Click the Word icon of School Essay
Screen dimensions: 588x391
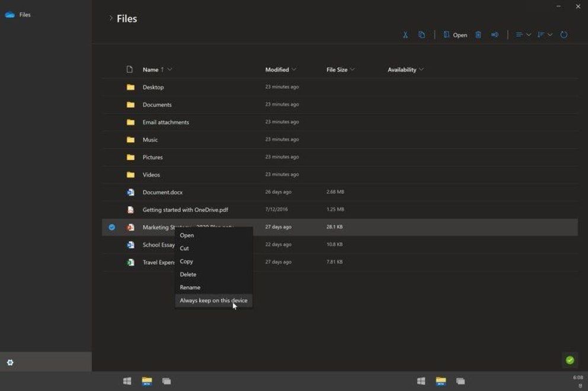[x=130, y=245]
